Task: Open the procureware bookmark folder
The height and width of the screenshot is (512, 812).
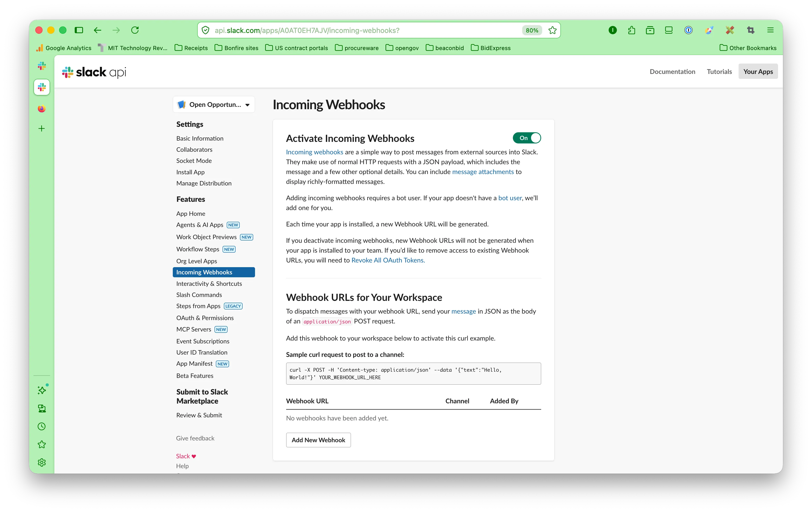Action: (x=357, y=48)
